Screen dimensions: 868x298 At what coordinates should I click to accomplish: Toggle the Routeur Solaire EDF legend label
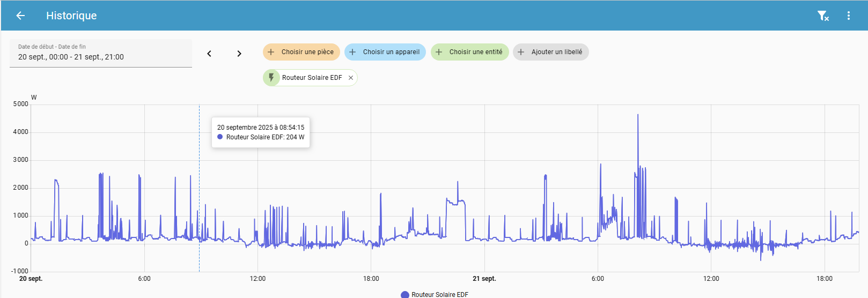(x=440, y=294)
